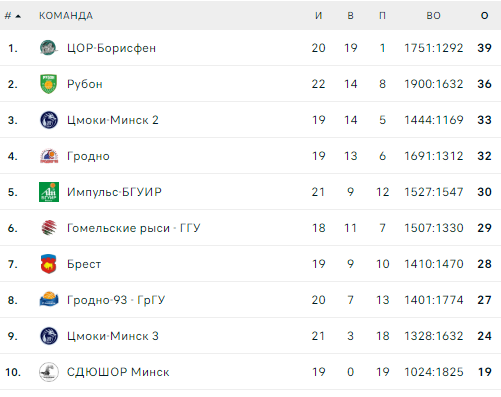Sort by the КОМАНДА column header
The width and height of the screenshot is (501, 397).
pos(66,16)
